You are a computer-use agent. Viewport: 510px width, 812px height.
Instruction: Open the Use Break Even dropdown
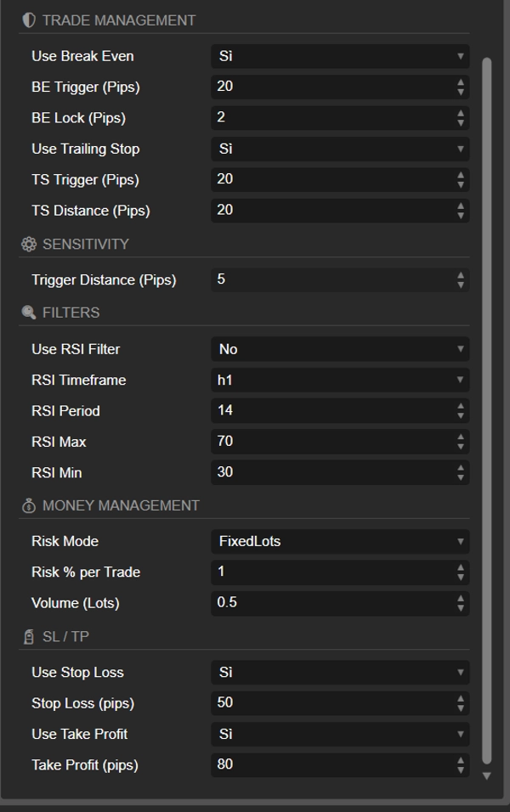coord(339,56)
